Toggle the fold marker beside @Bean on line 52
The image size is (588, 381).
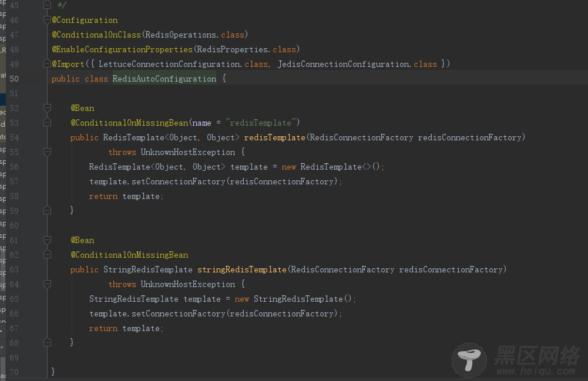[x=47, y=108]
